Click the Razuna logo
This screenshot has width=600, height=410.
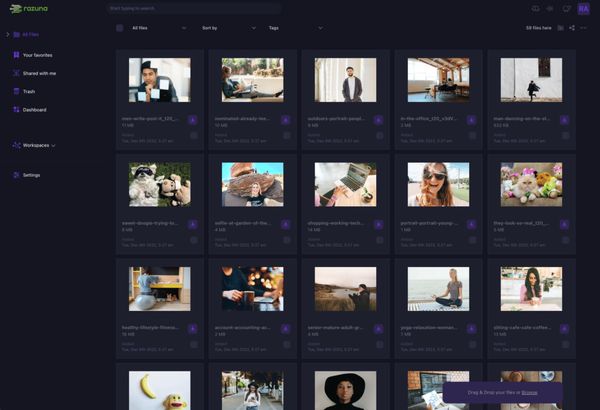[x=29, y=8]
